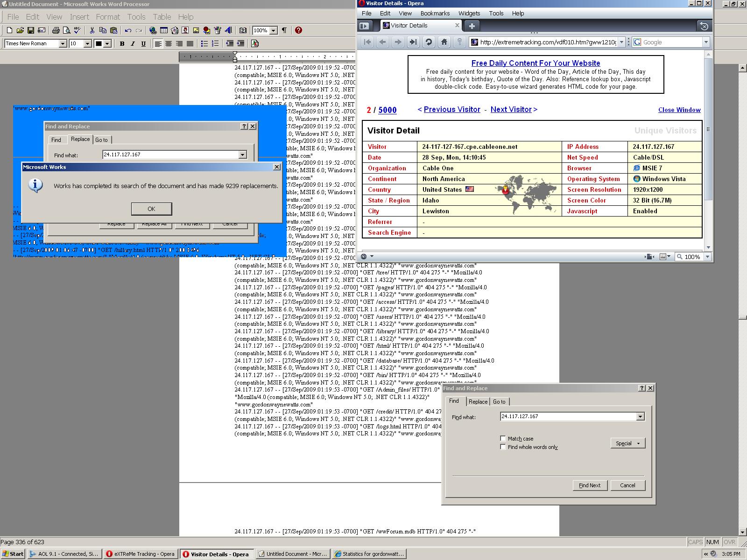This screenshot has height=560, width=747.
Task: Click the Close Window link in Opera
Action: click(679, 110)
